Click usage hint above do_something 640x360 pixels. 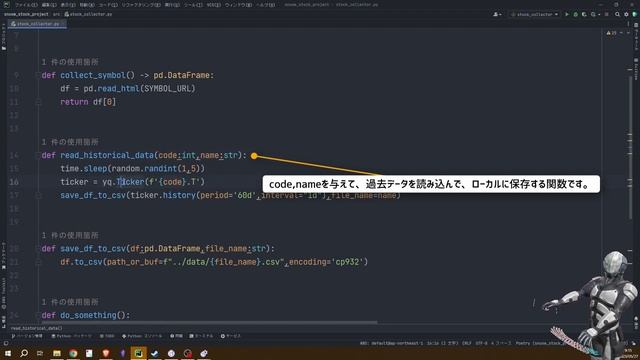[x=70, y=302]
